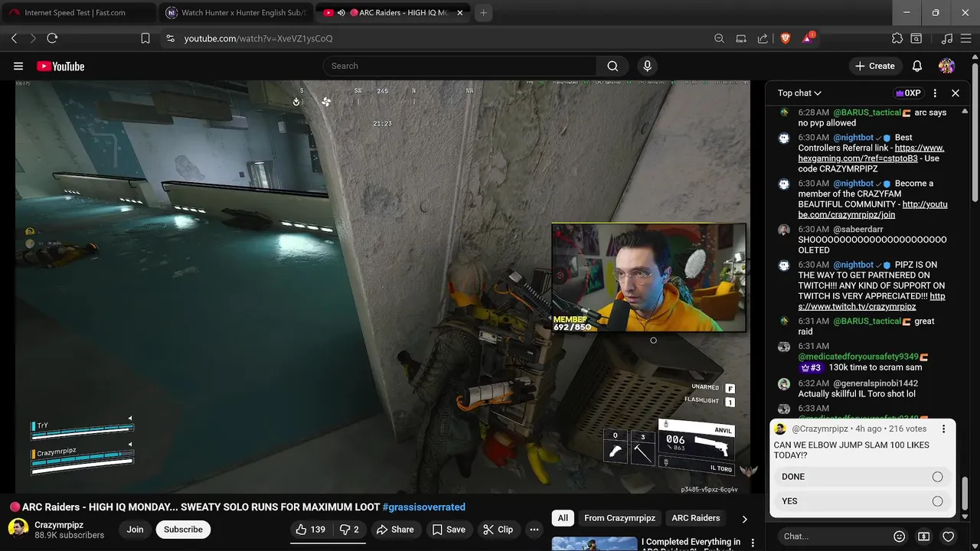Open the sidebar search panel icon
The height and width of the screenshot is (551, 980).
pyautogui.click(x=916, y=38)
